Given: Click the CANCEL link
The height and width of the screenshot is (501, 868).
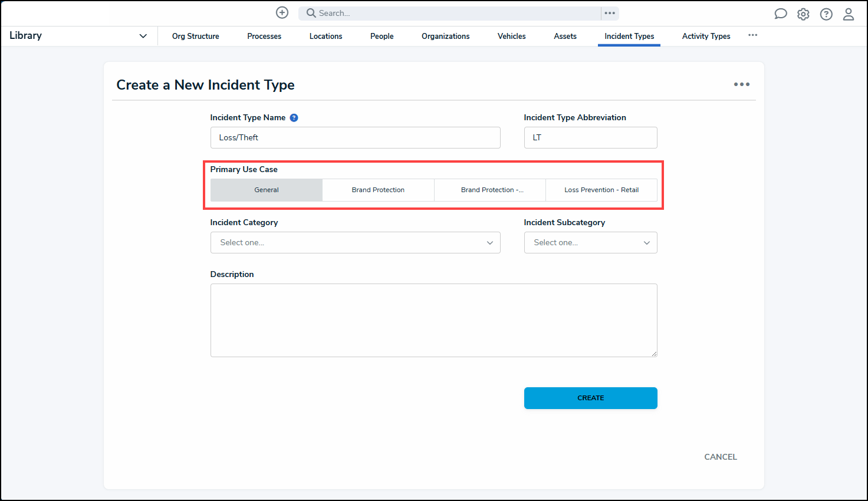Looking at the screenshot, I should (x=720, y=457).
